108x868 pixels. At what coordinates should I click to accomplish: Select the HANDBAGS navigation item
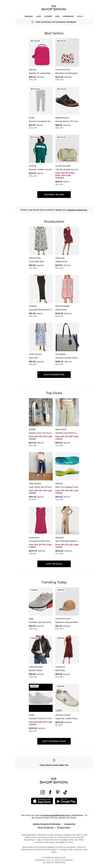tap(68, 16)
